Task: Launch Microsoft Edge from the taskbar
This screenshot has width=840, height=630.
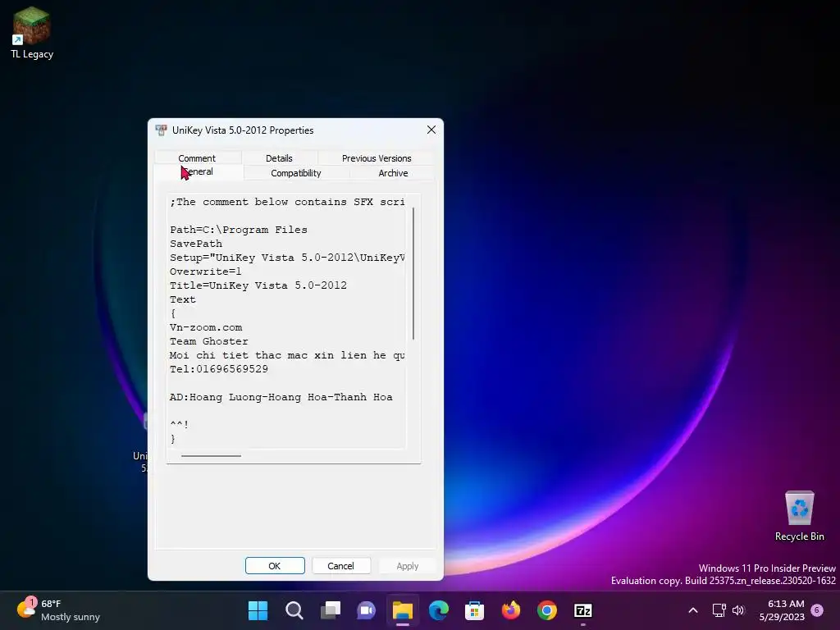Action: coord(439,610)
